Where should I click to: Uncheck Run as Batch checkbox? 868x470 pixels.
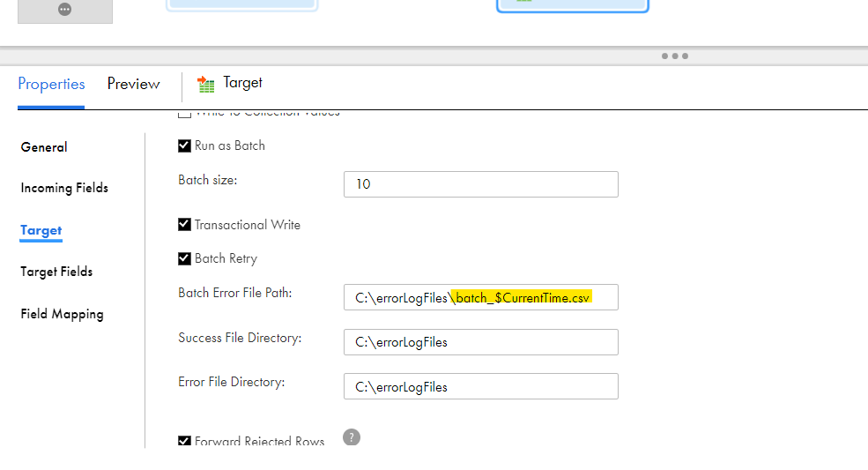click(184, 145)
